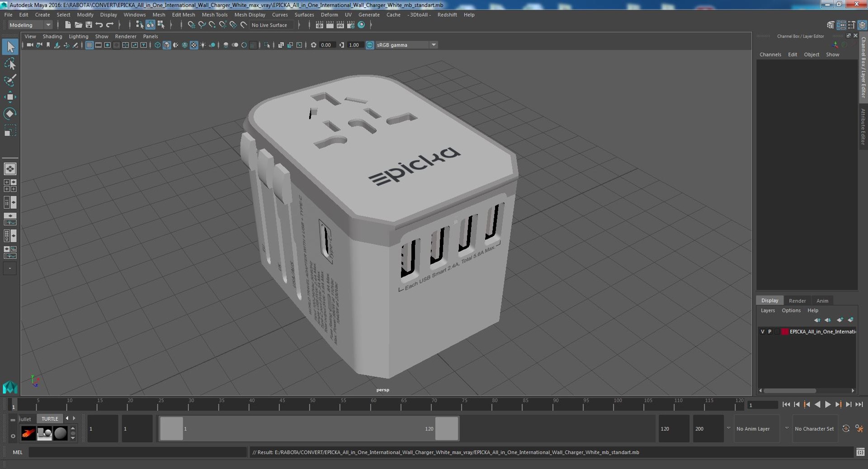Toggle layer visibility V box

(763, 332)
